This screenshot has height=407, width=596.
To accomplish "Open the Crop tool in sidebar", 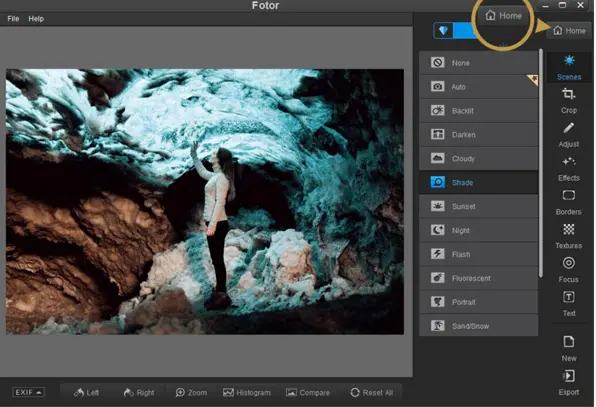I will click(x=569, y=101).
